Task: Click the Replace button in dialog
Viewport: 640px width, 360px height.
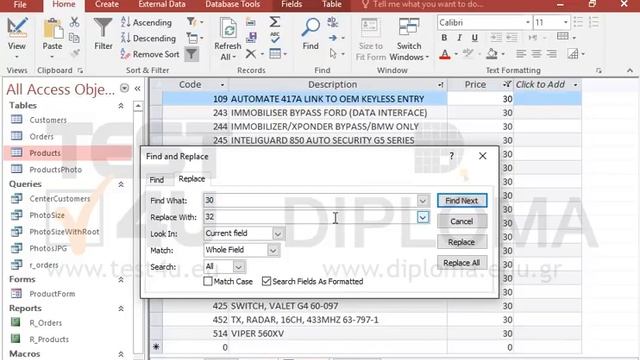Action: coord(462,242)
